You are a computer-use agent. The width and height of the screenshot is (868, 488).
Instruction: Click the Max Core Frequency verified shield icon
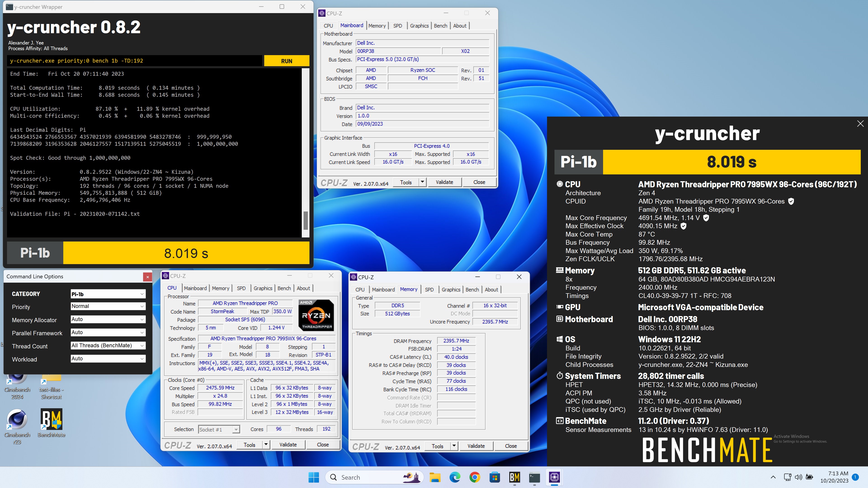click(706, 218)
